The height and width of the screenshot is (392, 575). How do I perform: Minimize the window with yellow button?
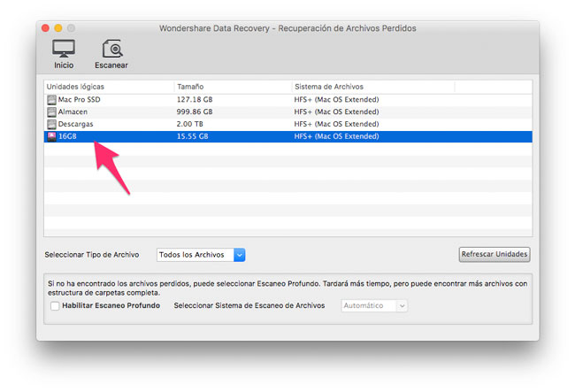59,28
